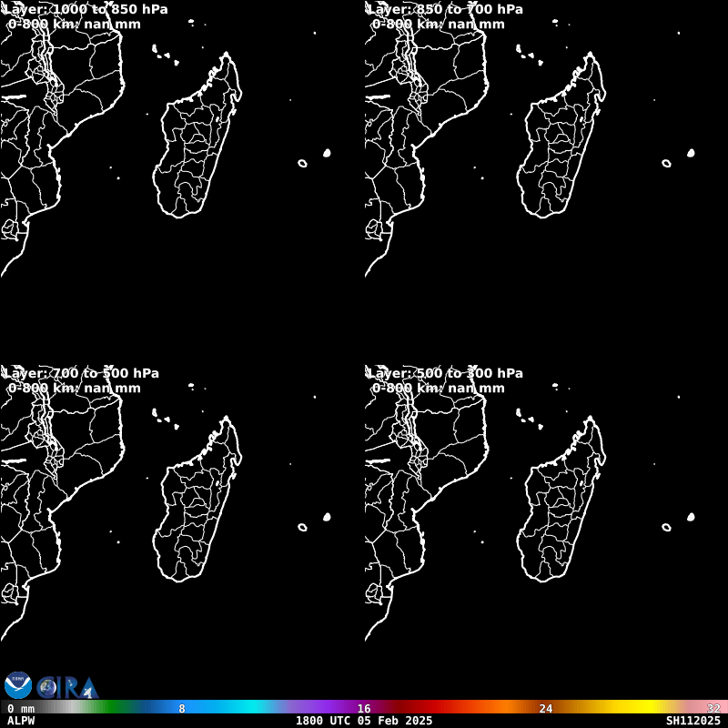Screen dimensions: 728x728
Task: Click the '24' colorbar tick label
Action: coord(546,709)
